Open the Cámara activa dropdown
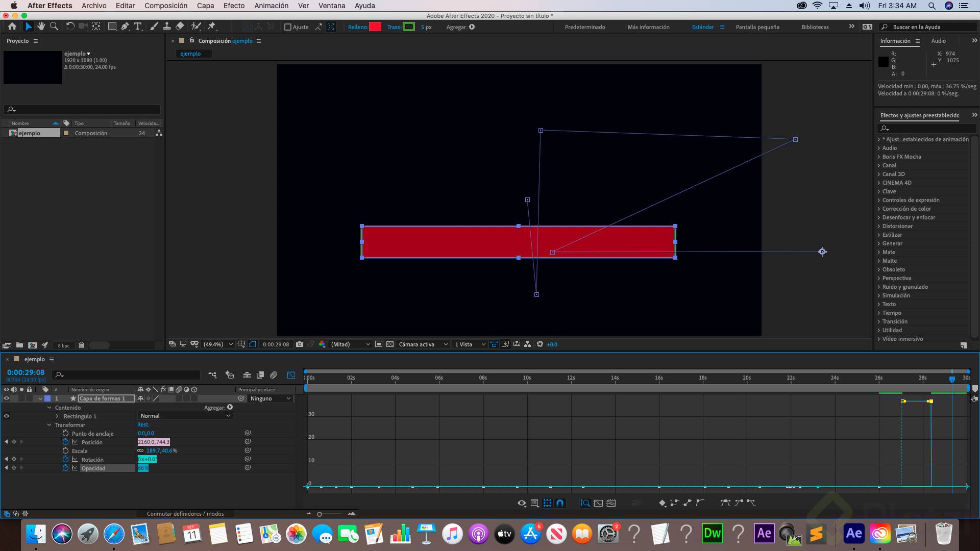This screenshot has width=980, height=551. 423,344
